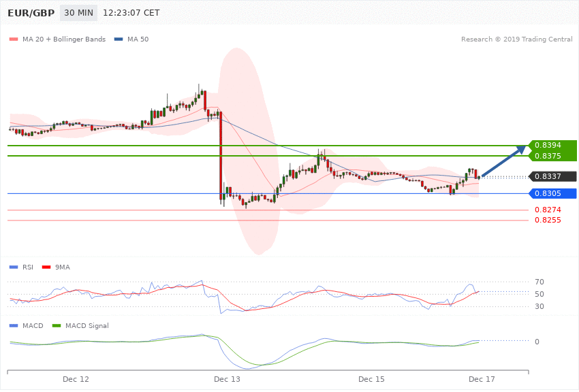Click the MACD Signal legend label

pos(87,325)
